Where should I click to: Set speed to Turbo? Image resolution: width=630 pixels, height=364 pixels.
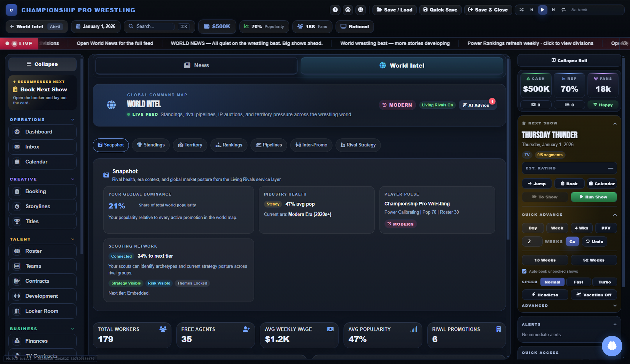pos(605,282)
